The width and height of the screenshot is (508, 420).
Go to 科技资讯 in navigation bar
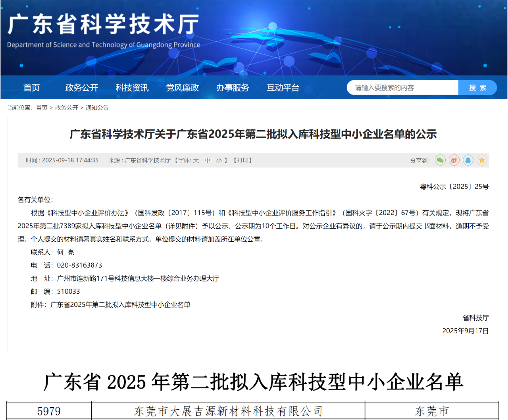132,88
